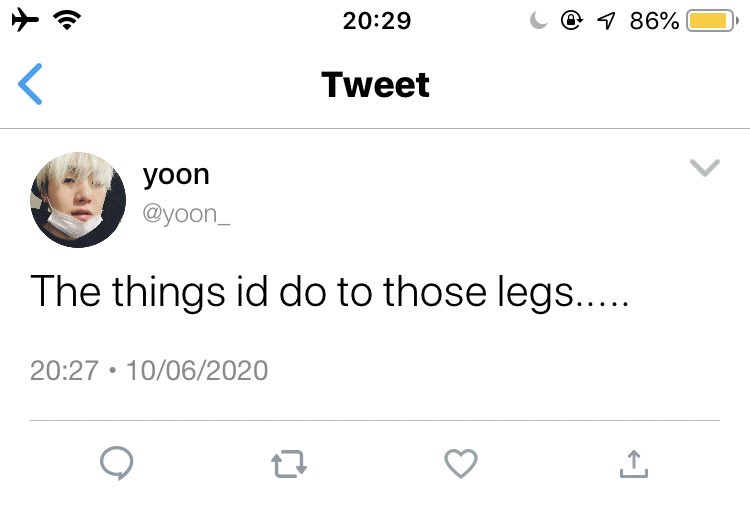Tap the Tweet header title
750x506 pixels.
coord(375,85)
